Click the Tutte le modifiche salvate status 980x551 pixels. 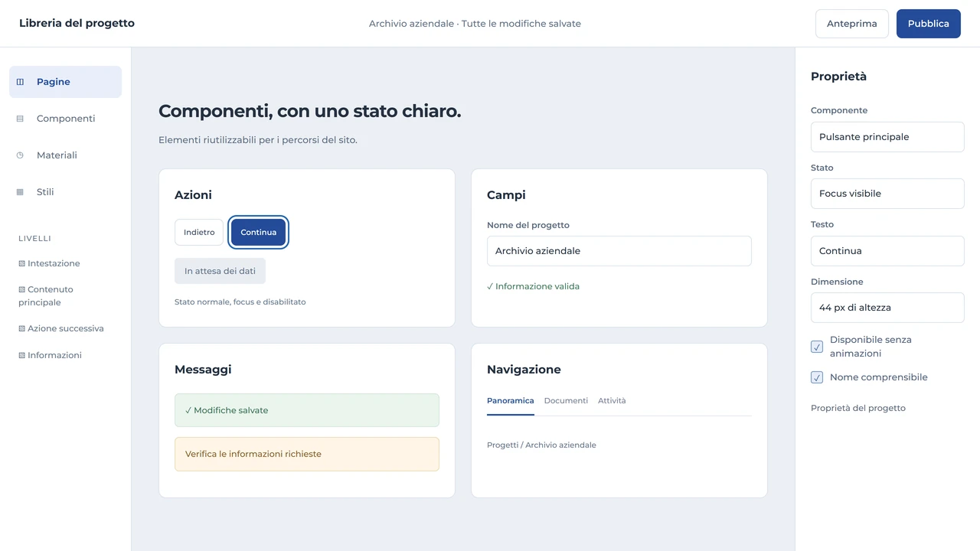click(521, 24)
